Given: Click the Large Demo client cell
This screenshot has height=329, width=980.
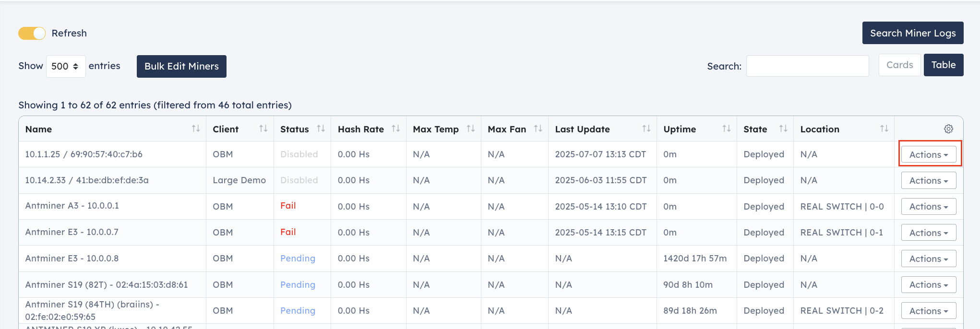Looking at the screenshot, I should (x=239, y=180).
